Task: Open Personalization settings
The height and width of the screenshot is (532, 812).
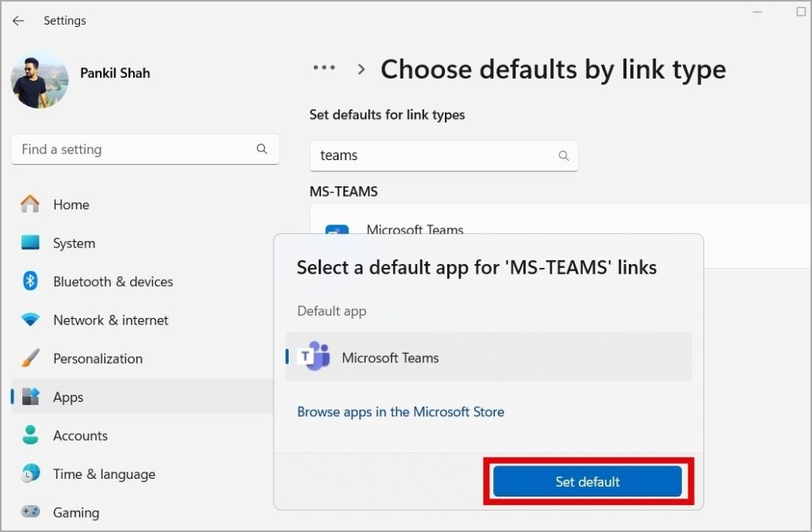Action: pos(98,358)
